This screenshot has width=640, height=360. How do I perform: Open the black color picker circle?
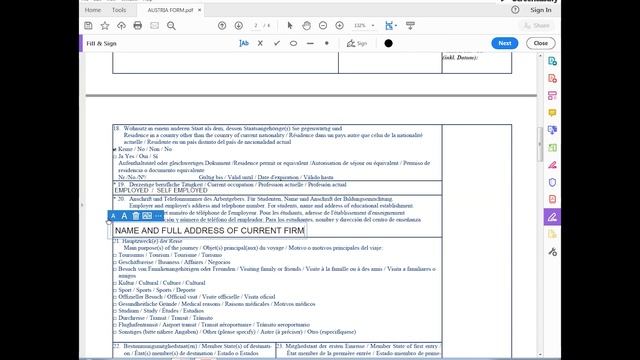[388, 43]
